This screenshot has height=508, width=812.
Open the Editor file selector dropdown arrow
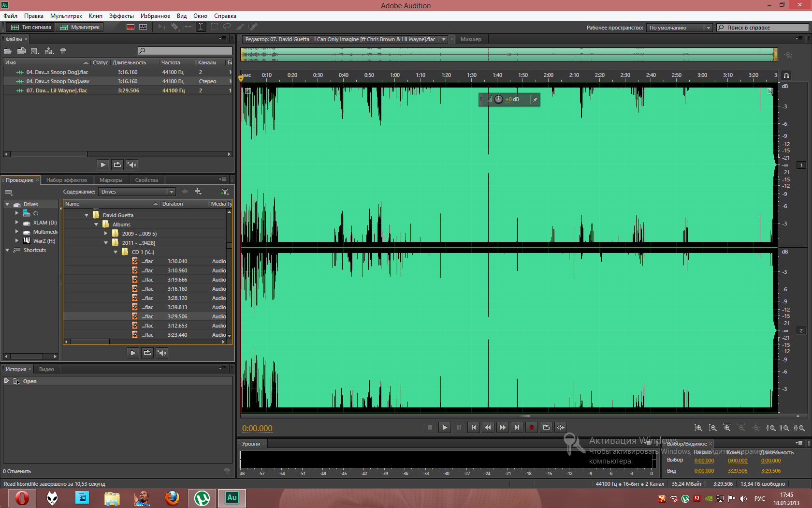click(444, 40)
